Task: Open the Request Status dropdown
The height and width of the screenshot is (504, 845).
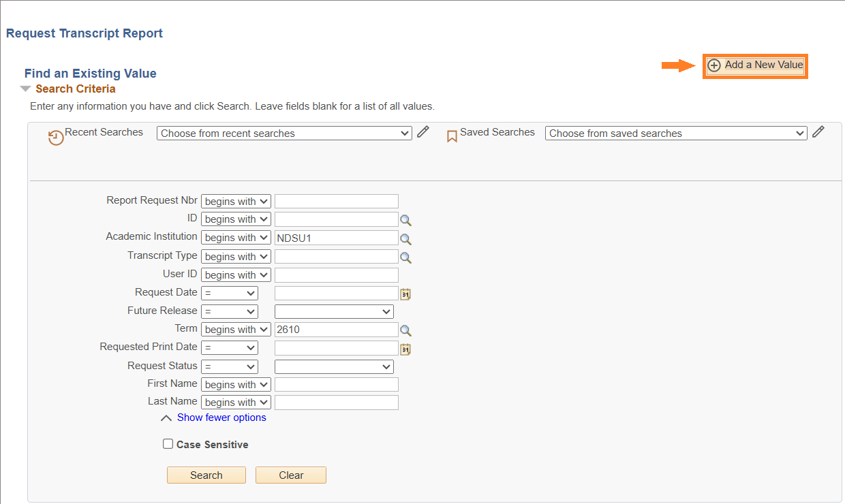Action: 333,366
